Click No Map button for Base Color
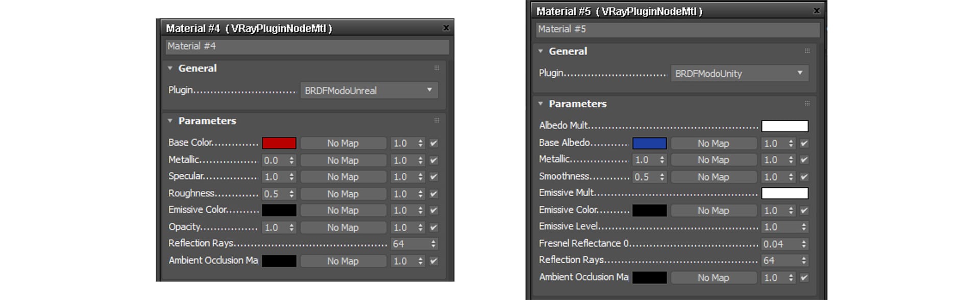Image resolution: width=980 pixels, height=300 pixels. point(343,143)
